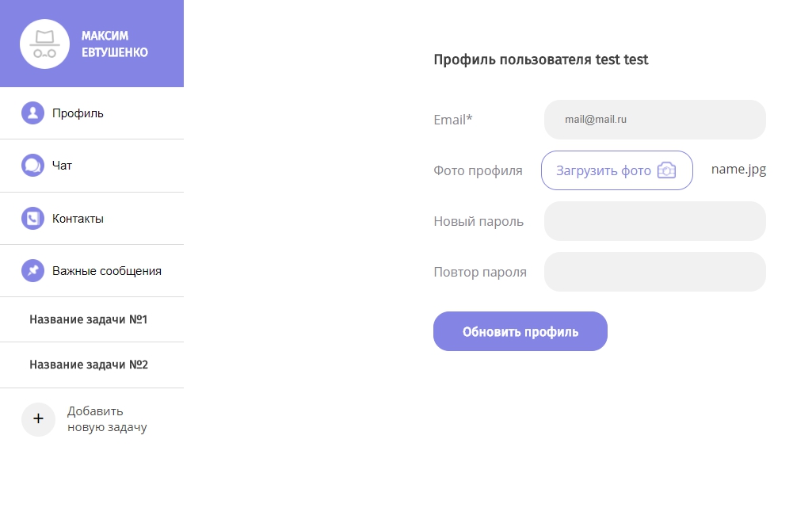Click into the Новый пароль field
812x527 pixels.
(654, 221)
